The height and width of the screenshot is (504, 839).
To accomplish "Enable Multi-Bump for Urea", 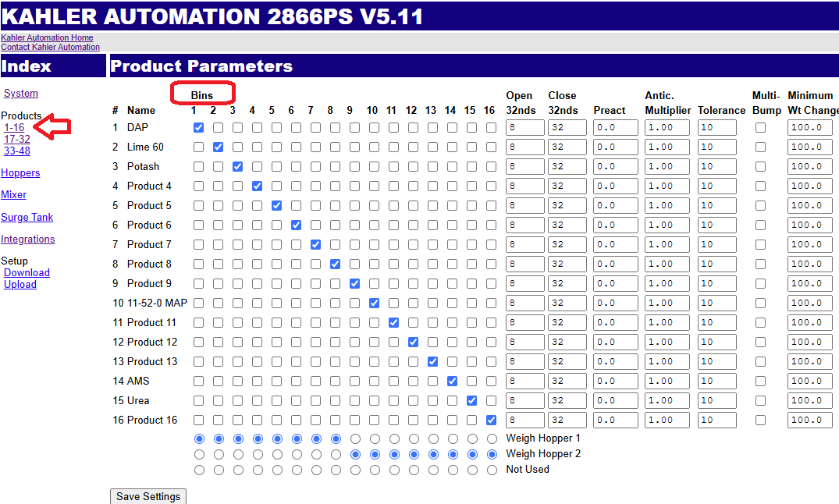I will tap(760, 401).
